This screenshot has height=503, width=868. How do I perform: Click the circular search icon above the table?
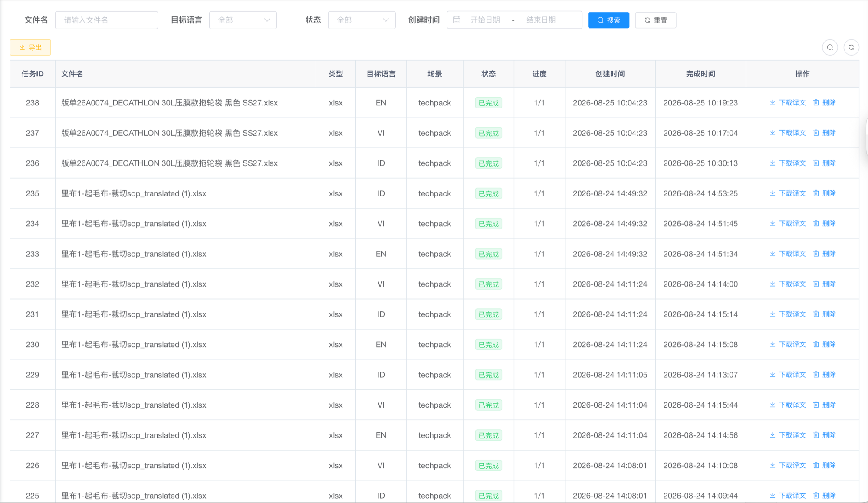830,47
